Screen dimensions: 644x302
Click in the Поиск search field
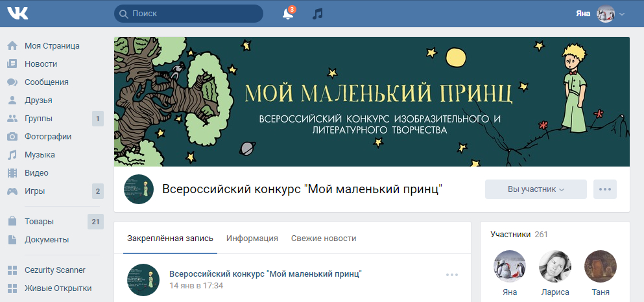[189, 14]
